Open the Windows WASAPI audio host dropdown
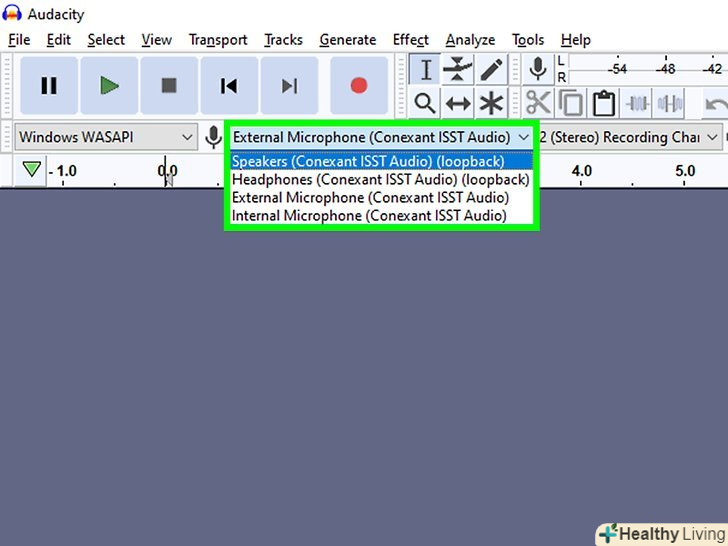The image size is (728, 546). [106, 137]
